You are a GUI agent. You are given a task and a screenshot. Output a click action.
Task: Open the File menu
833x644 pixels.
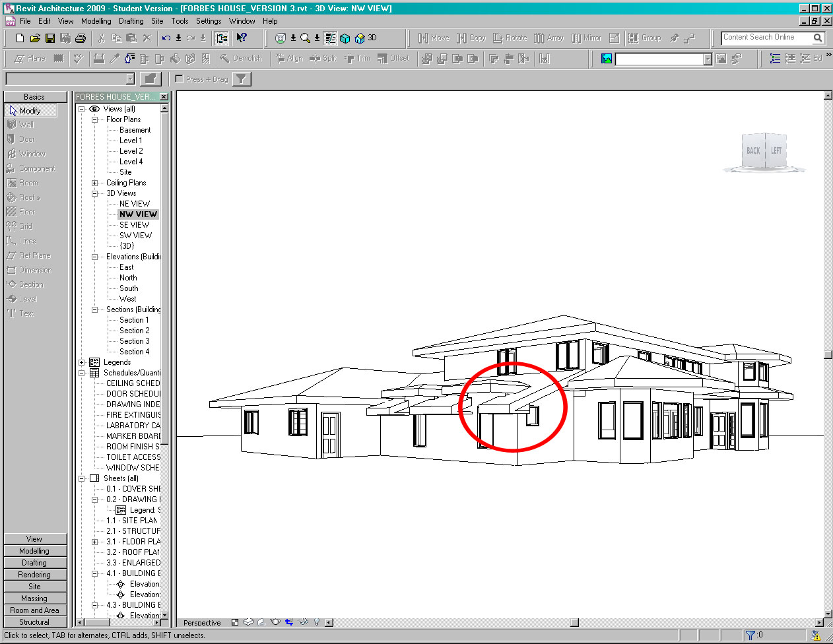point(25,21)
